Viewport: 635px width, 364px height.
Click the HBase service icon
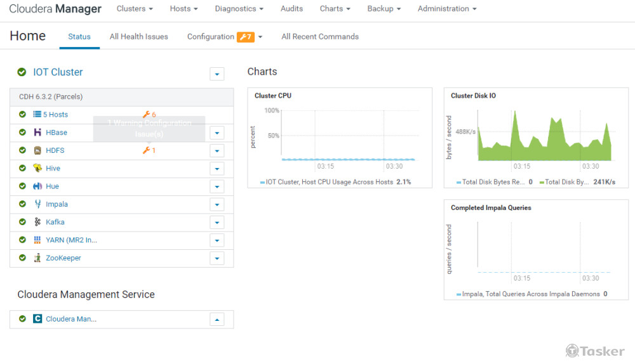(38, 133)
